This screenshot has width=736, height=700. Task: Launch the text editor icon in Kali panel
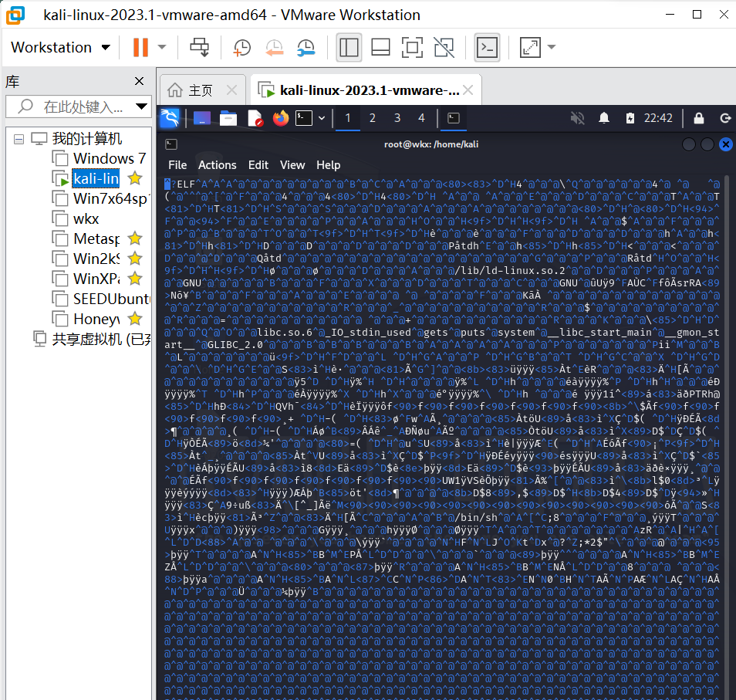point(255,118)
